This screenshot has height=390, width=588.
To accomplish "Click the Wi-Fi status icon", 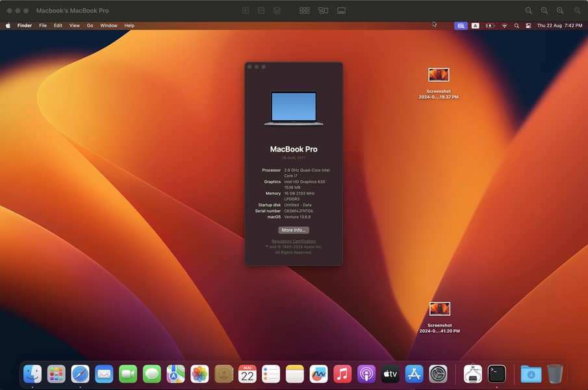I will [504, 26].
